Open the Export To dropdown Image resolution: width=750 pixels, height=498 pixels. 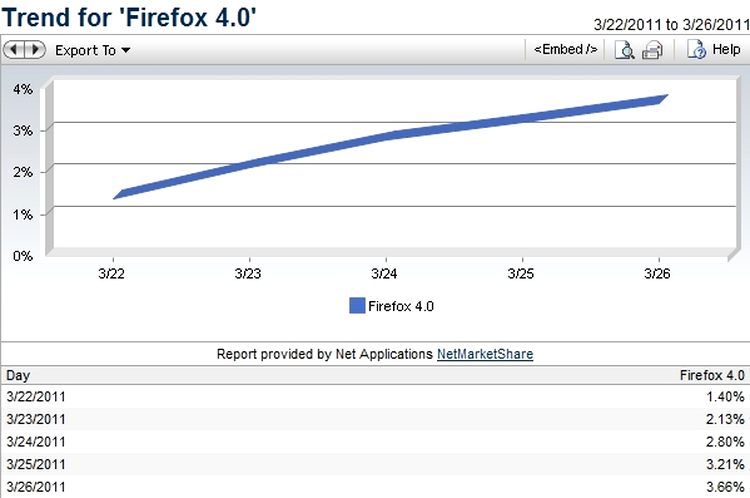92,50
